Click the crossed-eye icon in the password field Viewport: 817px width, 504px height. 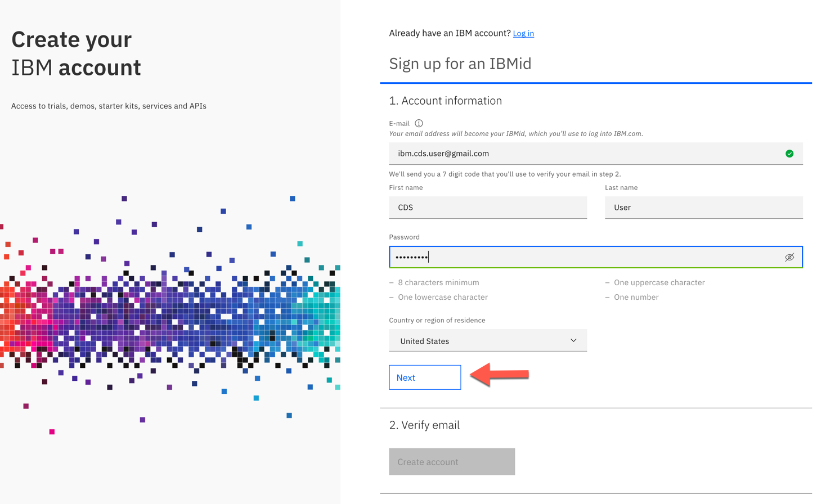(x=789, y=257)
